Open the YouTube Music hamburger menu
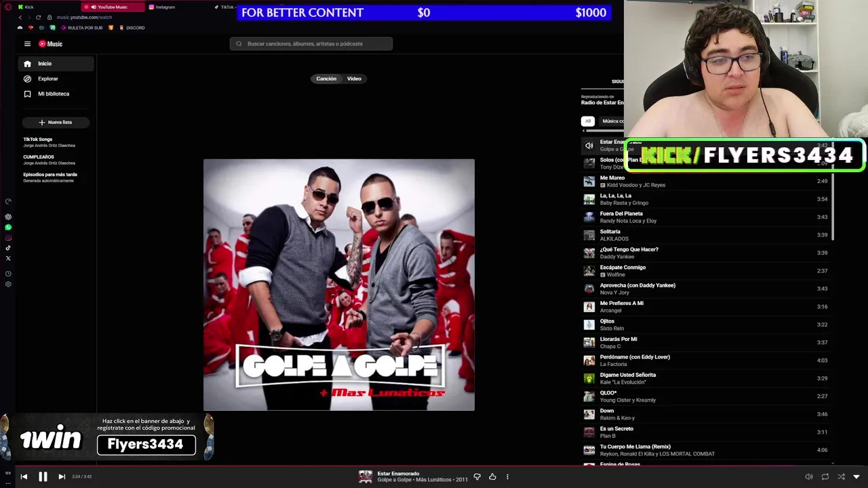868x488 pixels. [27, 44]
